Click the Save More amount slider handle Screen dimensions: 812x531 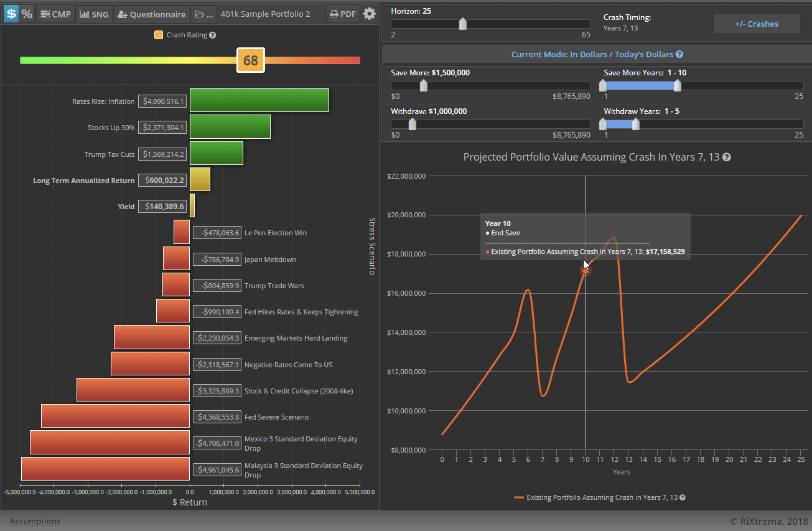click(x=424, y=85)
